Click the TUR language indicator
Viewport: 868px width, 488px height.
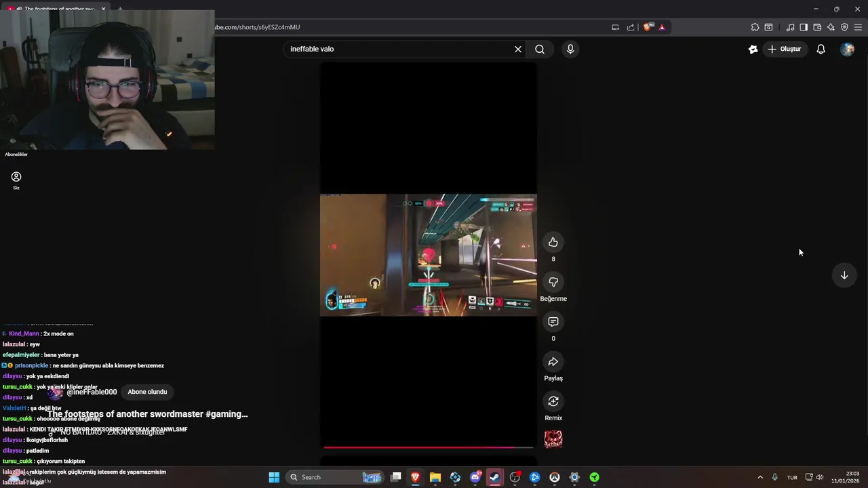(792, 477)
